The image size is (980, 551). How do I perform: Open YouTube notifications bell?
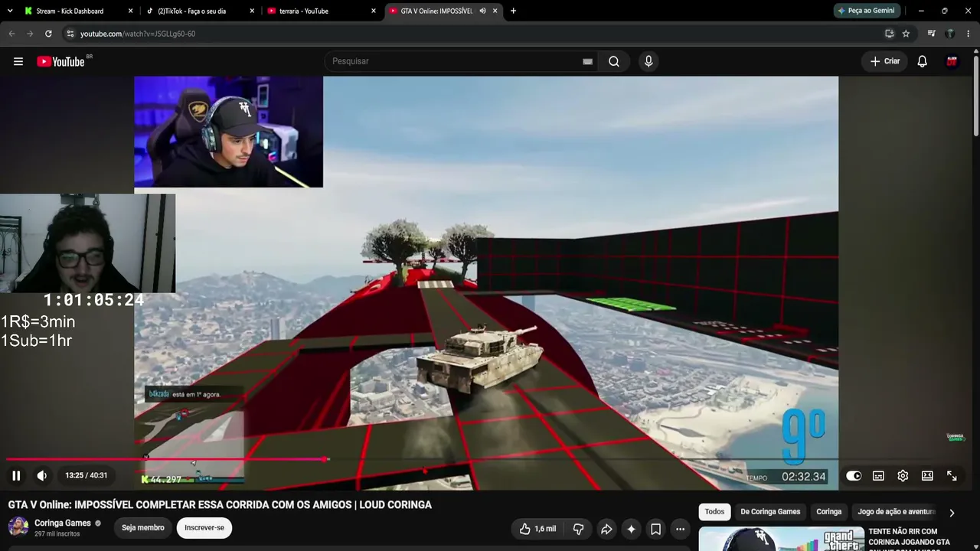point(923,61)
